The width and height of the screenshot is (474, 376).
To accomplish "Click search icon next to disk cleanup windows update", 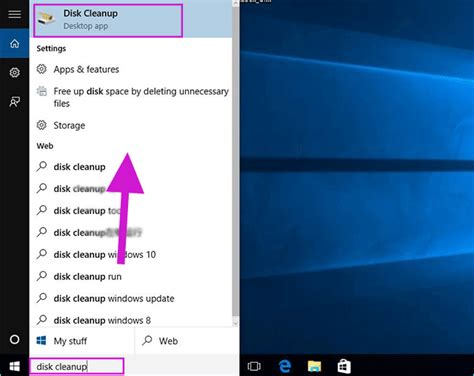I will [42, 297].
